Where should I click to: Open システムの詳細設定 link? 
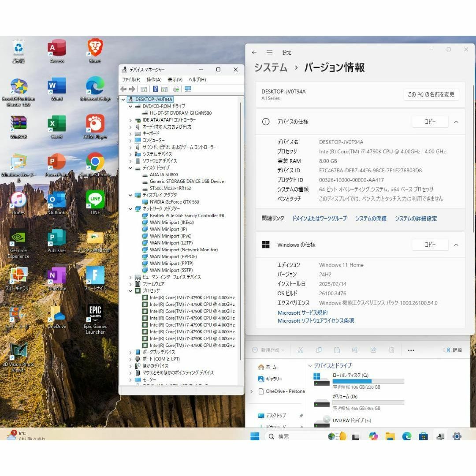pyautogui.click(x=416, y=218)
